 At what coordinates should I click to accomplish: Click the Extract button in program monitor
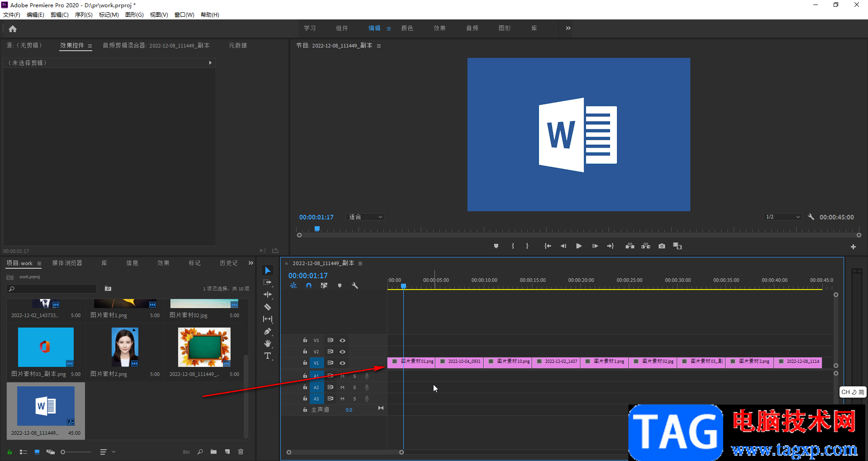[646, 246]
